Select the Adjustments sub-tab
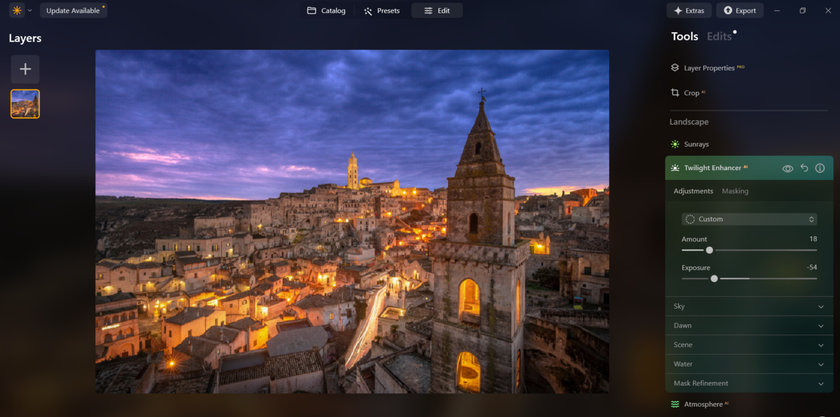The image size is (840, 417). tap(693, 191)
